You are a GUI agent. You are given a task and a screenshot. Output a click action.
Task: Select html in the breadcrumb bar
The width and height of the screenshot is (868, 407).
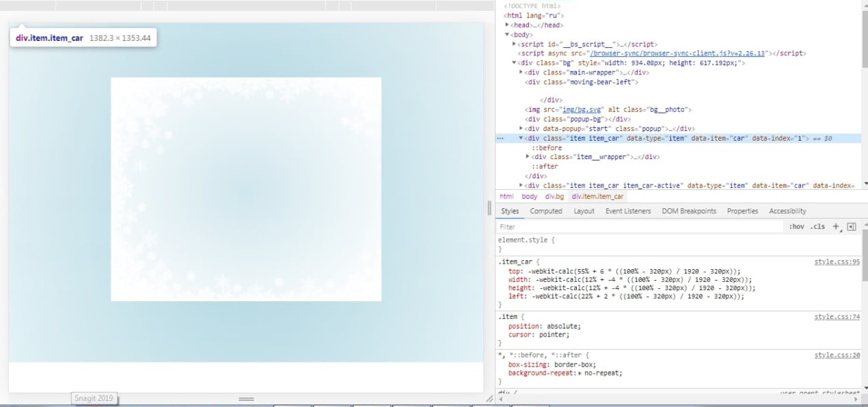506,197
